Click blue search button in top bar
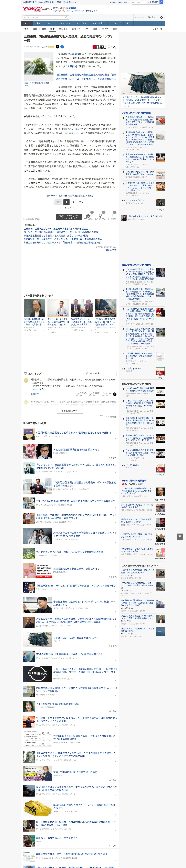Screen dimensions: 186x868 pos(161,2)
